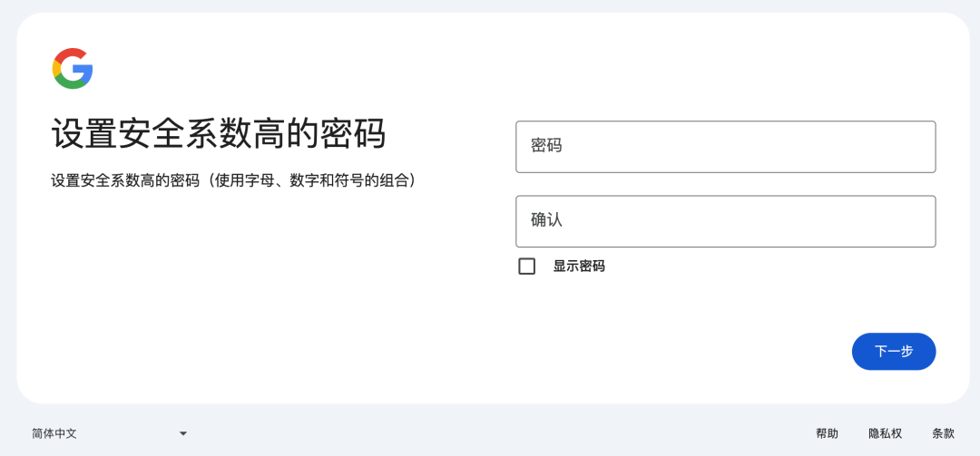Image resolution: width=980 pixels, height=456 pixels.
Task: Focus the 确认 confirm password field
Action: coord(725,221)
